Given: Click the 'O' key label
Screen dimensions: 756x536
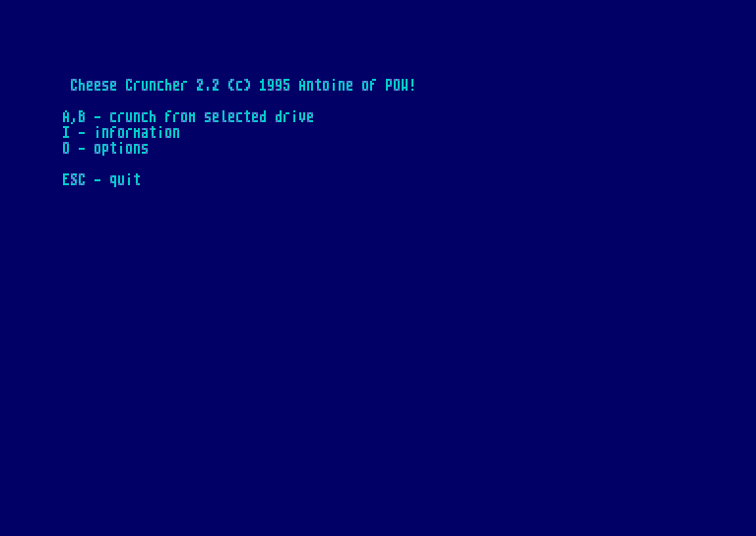Looking at the screenshot, I should click(x=66, y=149).
